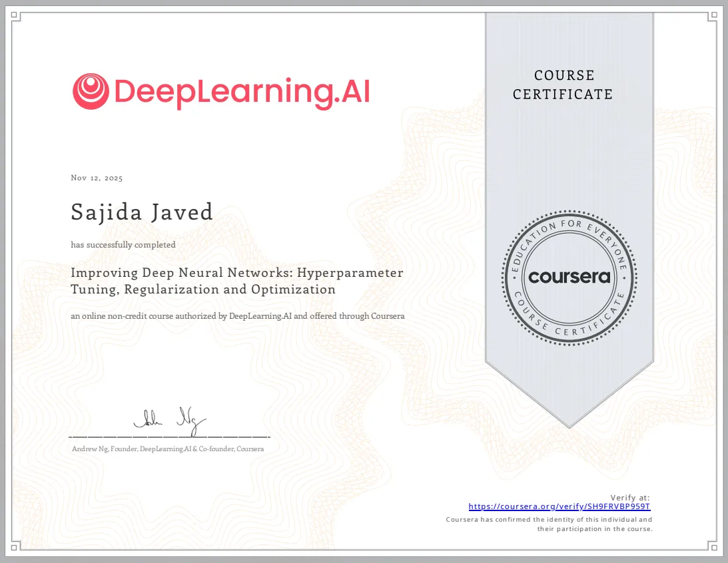Click "their participation in the course." line
This screenshot has width=728, height=563.
pyautogui.click(x=595, y=528)
